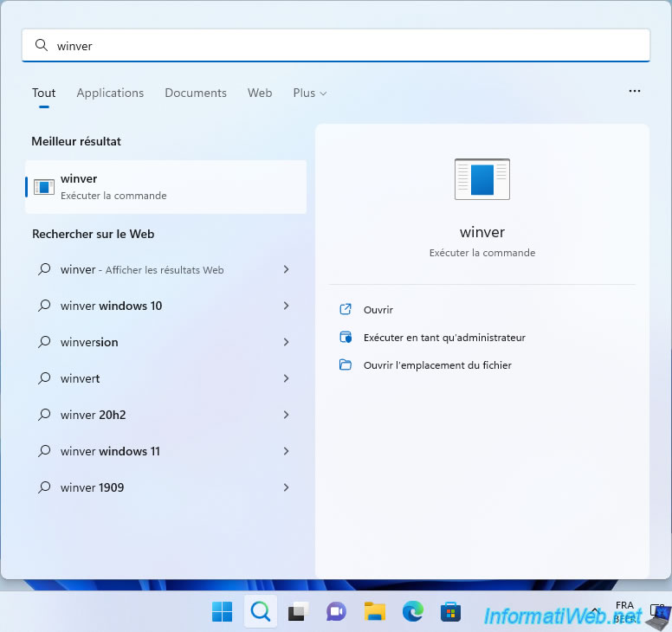Click the large winver icon in preview pane
The height and width of the screenshot is (632, 672).
[482, 179]
